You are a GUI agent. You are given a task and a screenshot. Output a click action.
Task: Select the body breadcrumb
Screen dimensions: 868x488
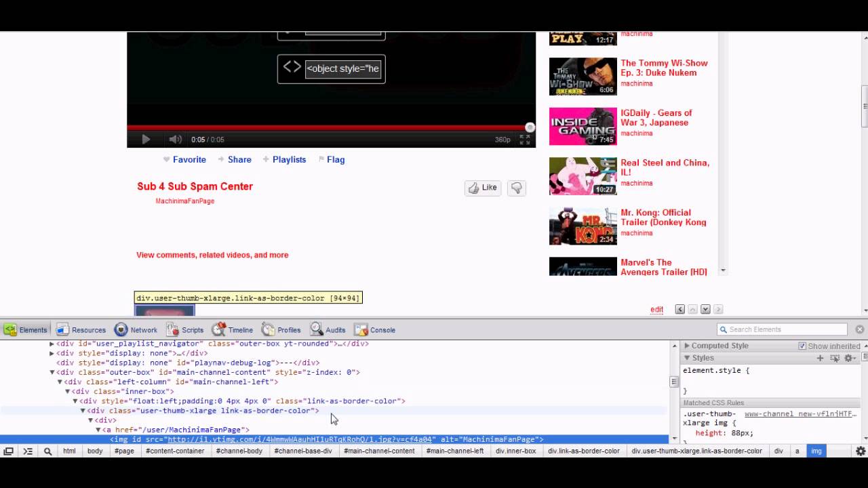point(95,451)
